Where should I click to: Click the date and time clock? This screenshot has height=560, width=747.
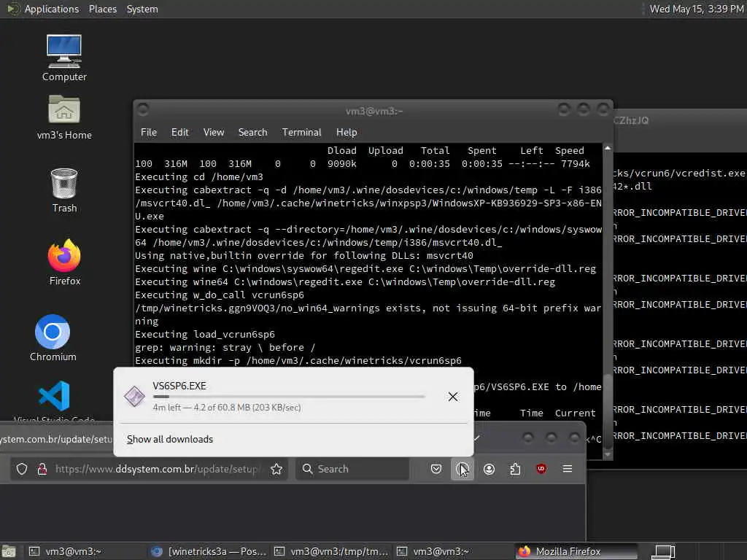(x=697, y=9)
